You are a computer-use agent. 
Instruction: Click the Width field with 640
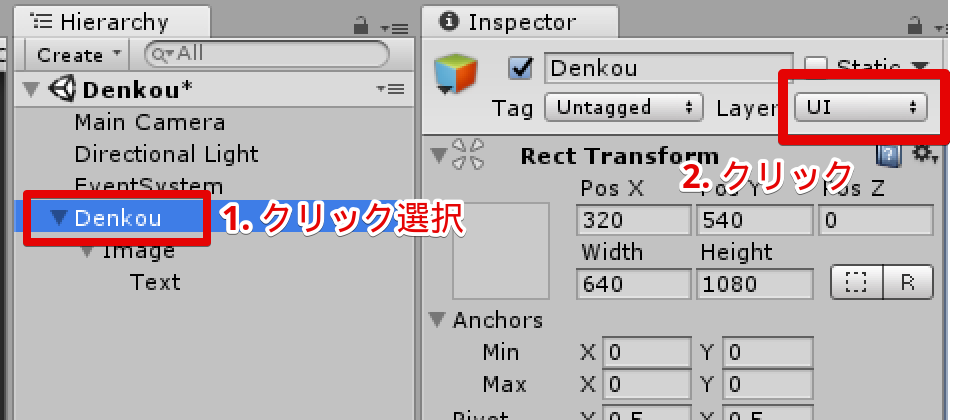(x=633, y=284)
